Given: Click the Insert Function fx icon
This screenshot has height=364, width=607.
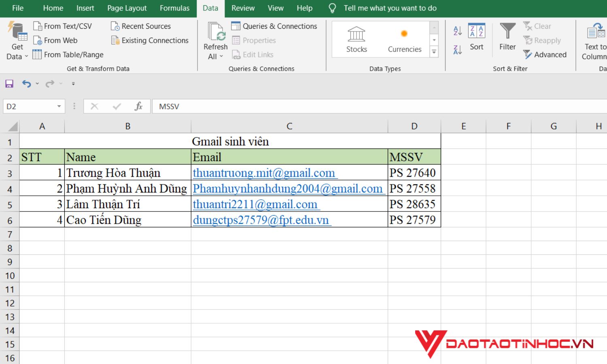Looking at the screenshot, I should [x=138, y=106].
